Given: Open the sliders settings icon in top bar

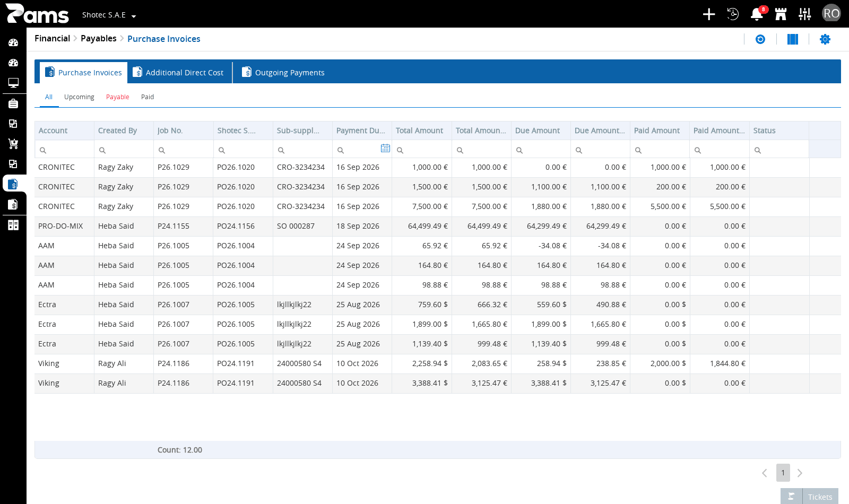Looking at the screenshot, I should pos(805,14).
